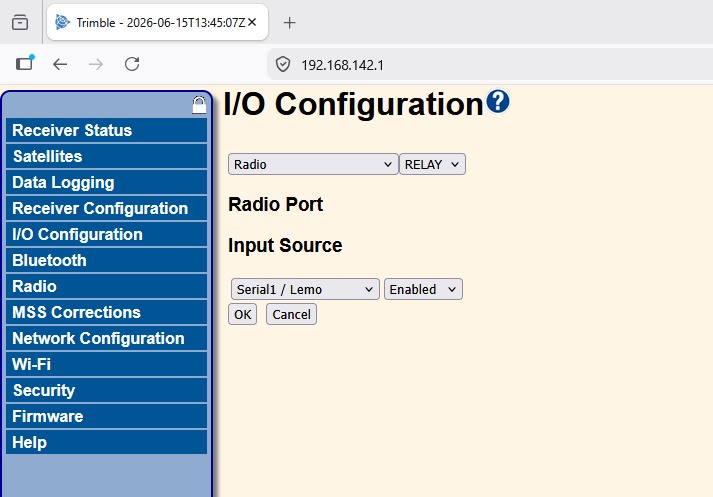Open the Radio port dropdown
Screen dimensions: 713x497
coord(313,164)
